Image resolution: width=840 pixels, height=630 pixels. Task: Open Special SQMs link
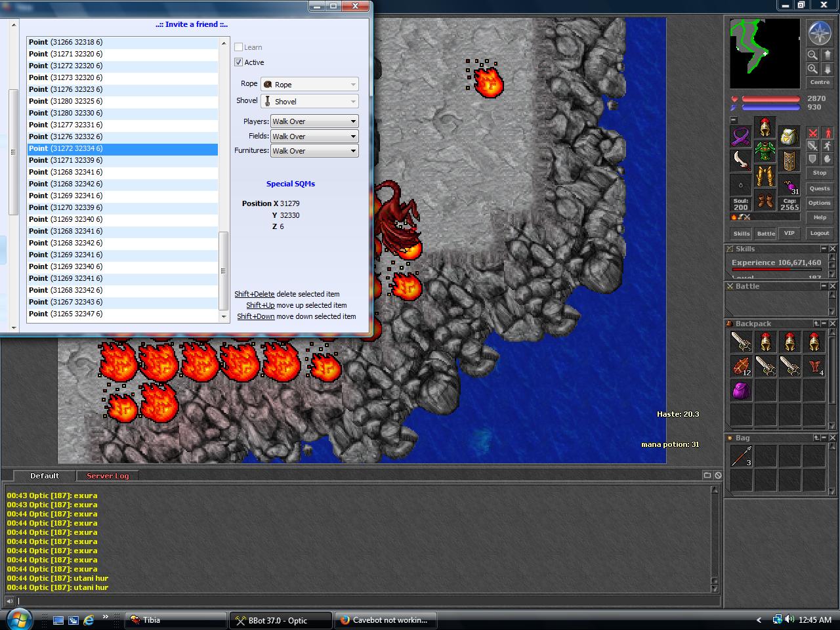coord(290,184)
